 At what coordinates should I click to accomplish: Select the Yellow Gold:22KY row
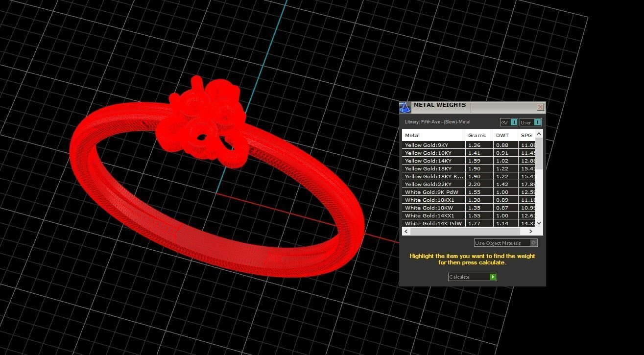[469, 185]
